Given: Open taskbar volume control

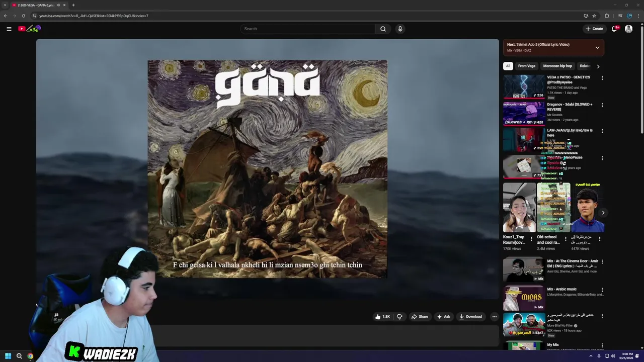Looking at the screenshot, I should tap(613, 356).
